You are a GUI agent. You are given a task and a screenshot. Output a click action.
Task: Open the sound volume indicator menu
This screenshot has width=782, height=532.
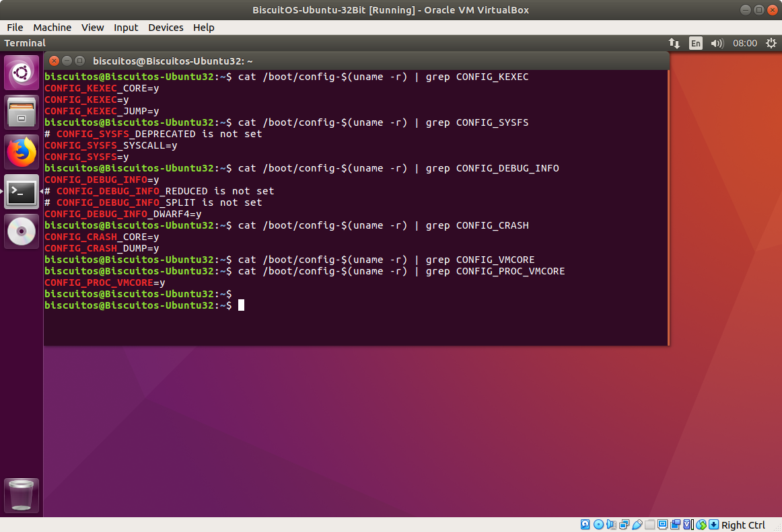coord(717,43)
